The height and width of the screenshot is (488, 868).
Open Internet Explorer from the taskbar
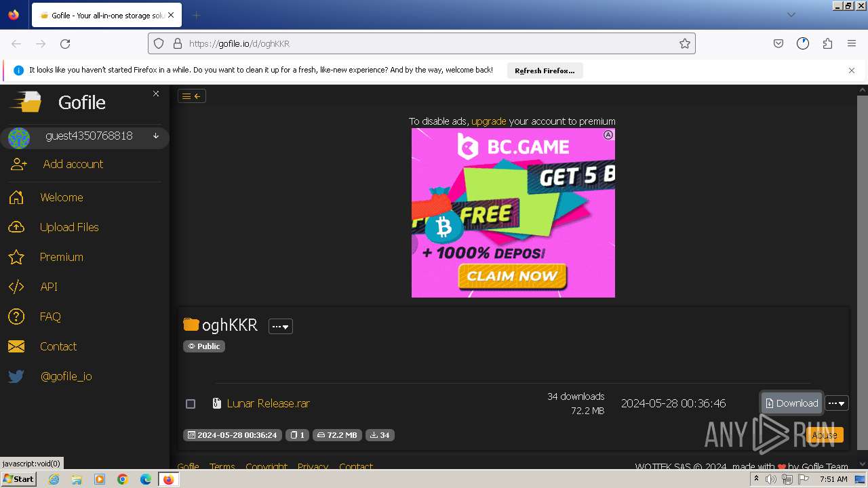coord(54,479)
